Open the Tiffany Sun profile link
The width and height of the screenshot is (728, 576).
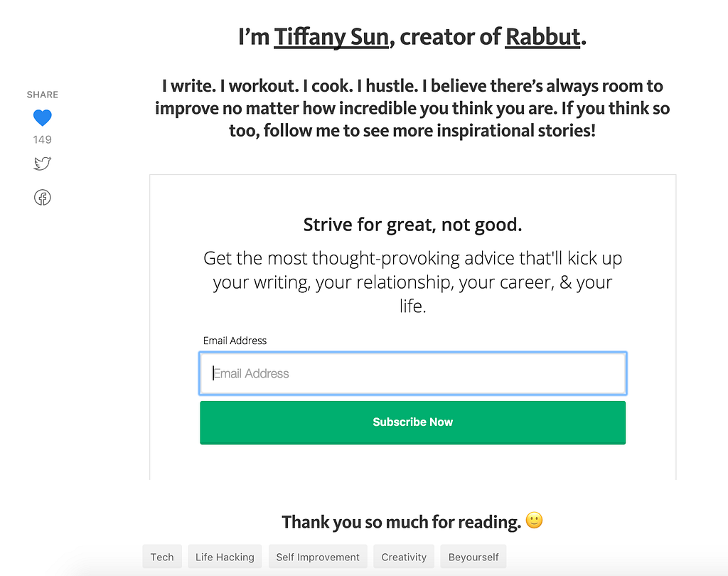click(331, 37)
